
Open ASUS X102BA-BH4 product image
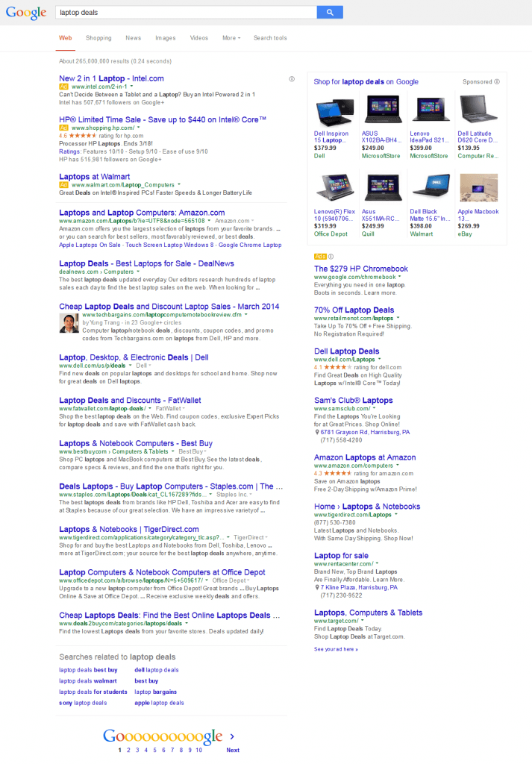tap(383, 109)
